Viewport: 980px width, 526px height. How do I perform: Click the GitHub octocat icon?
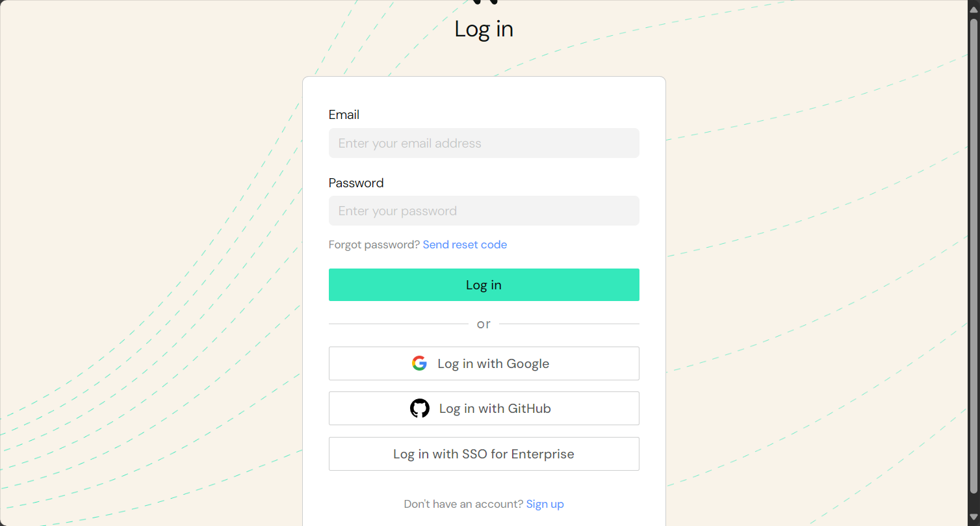(420, 408)
